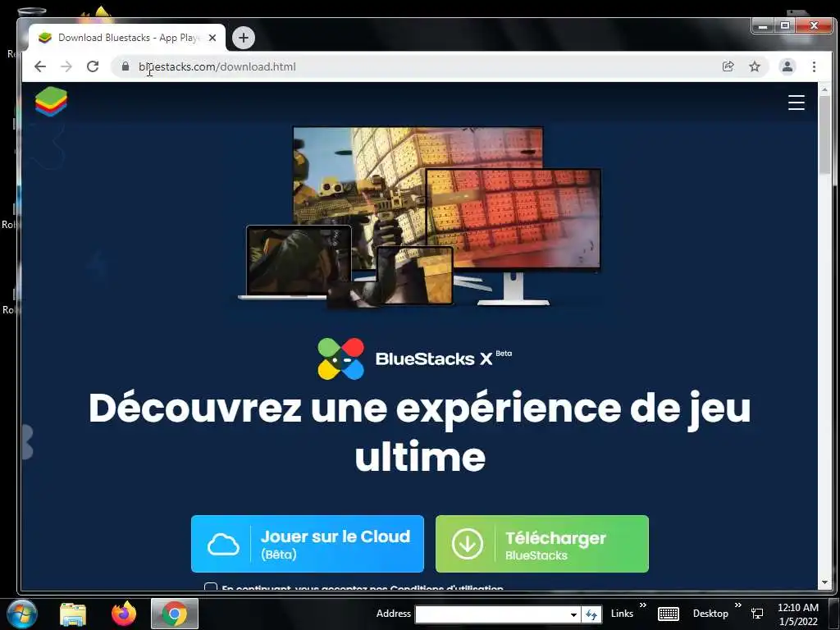Click the Chrome taskbar button
The image size is (840, 630).
[x=175, y=614]
